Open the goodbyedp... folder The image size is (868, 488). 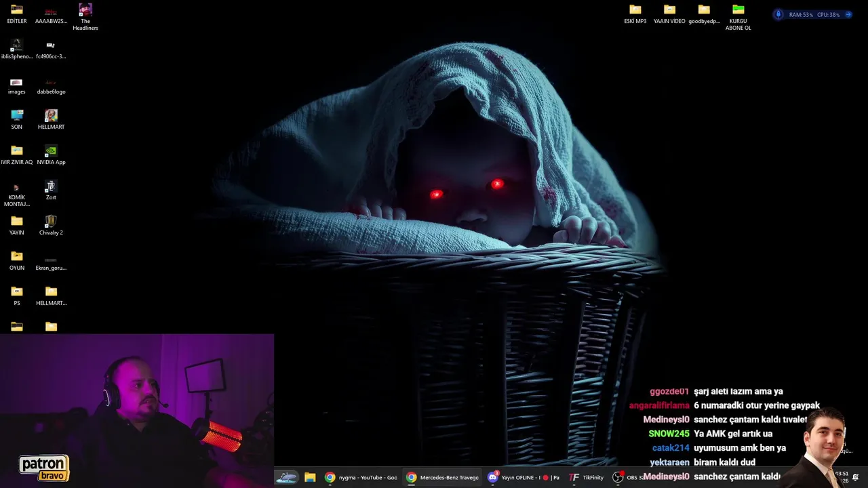click(x=704, y=14)
